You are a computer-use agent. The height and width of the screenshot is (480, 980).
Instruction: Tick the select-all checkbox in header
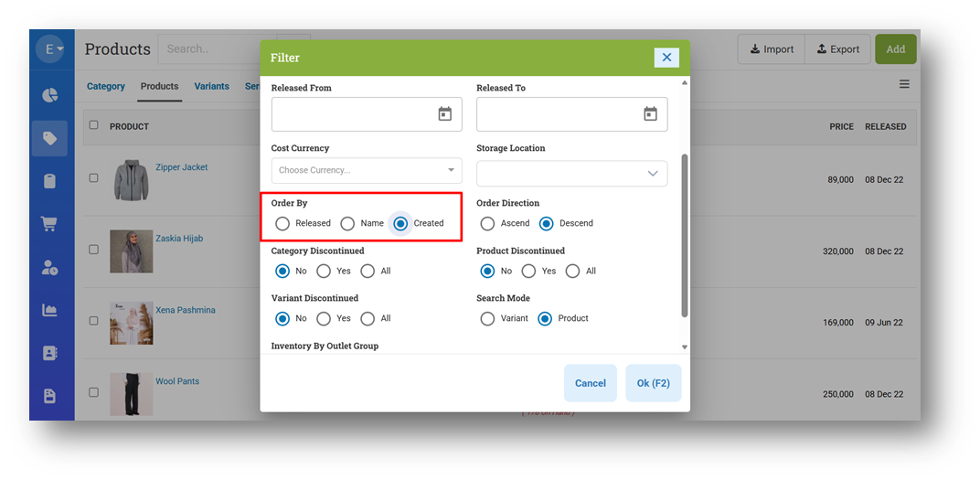[x=94, y=125]
